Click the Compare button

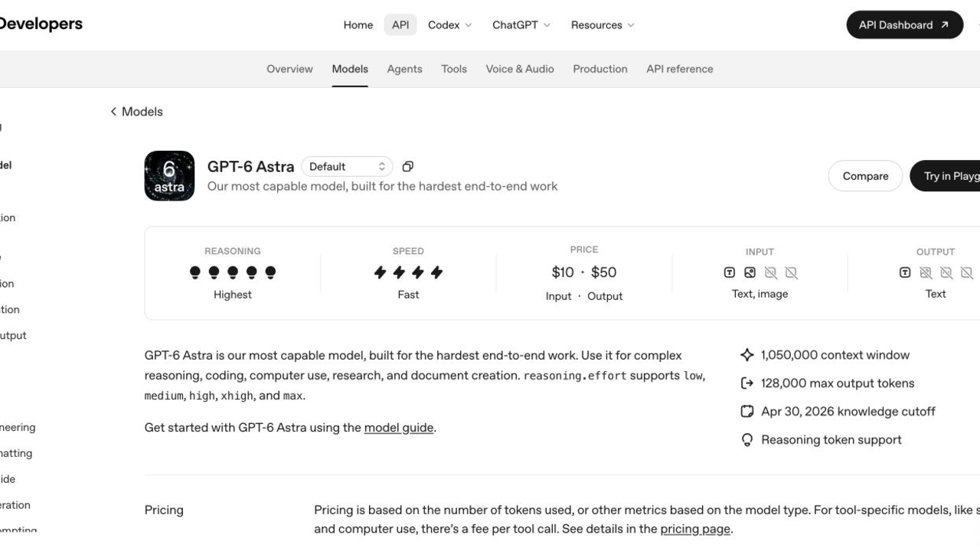coord(865,176)
